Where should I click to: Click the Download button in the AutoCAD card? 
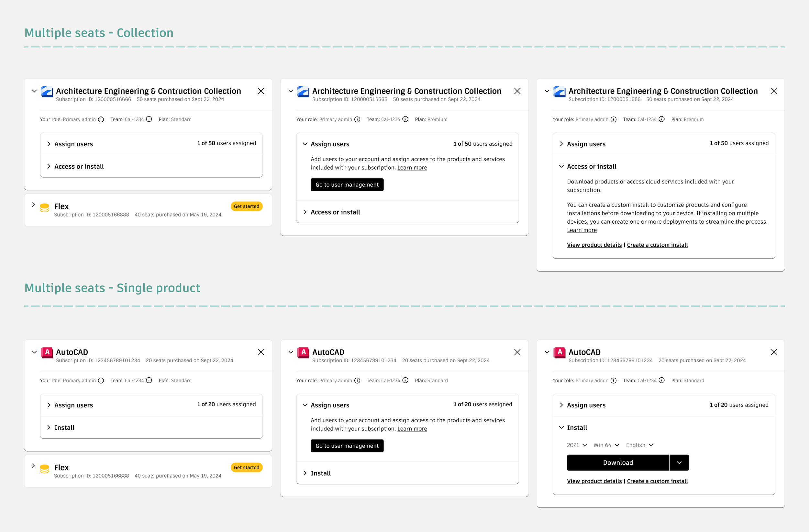pos(618,463)
